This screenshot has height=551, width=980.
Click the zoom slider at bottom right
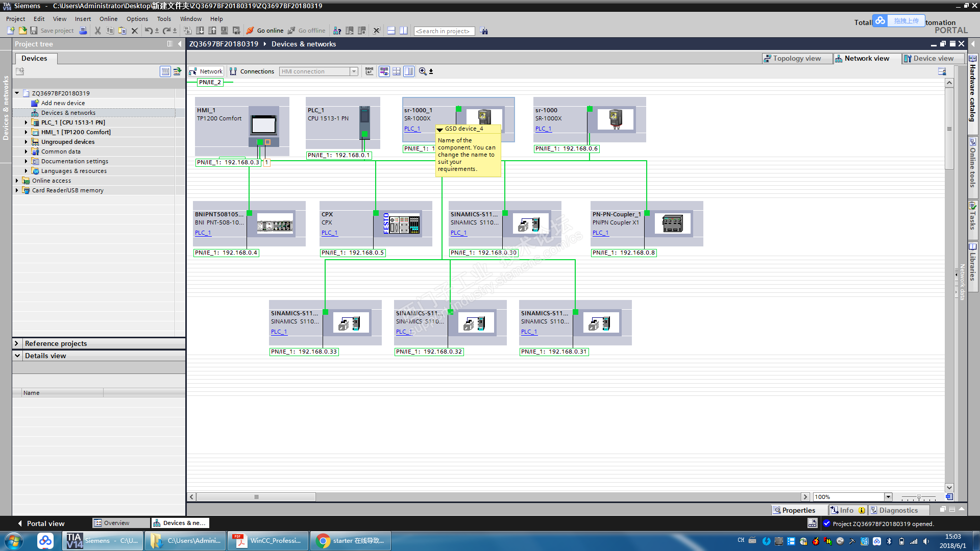(x=918, y=497)
